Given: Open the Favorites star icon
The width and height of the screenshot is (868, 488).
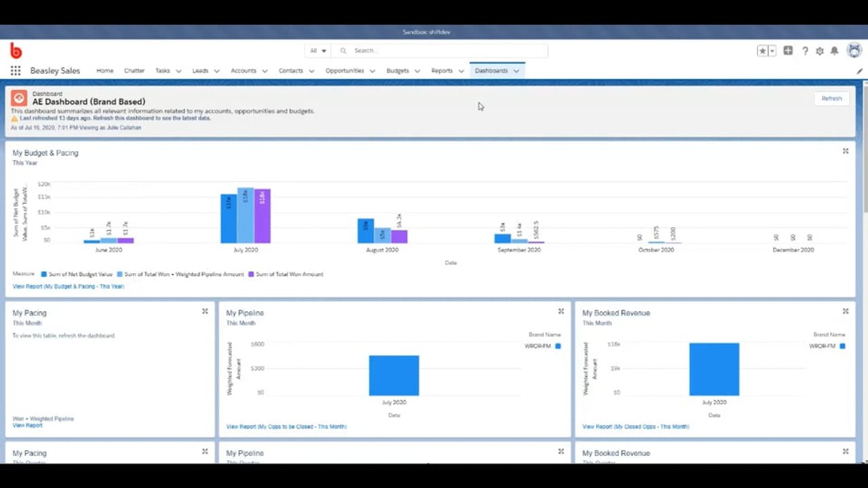Looking at the screenshot, I should pos(763,51).
